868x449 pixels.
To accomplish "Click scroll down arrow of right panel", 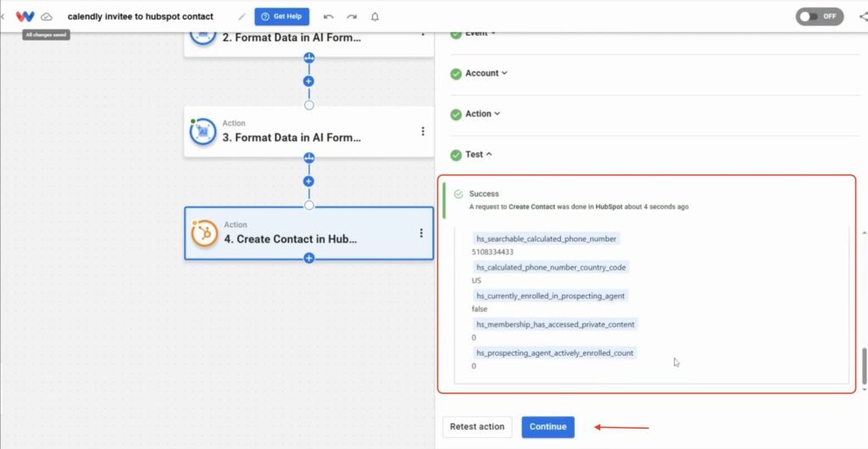I will 865,390.
